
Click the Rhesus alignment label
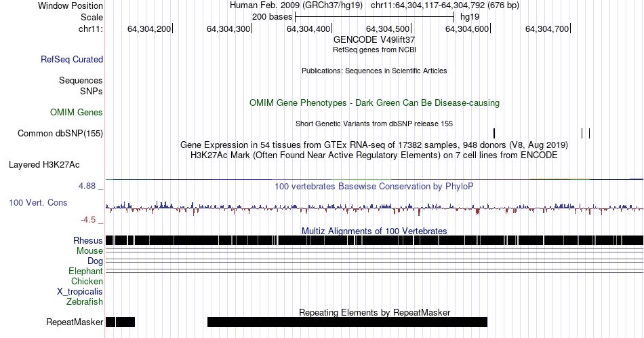pyautogui.click(x=88, y=240)
